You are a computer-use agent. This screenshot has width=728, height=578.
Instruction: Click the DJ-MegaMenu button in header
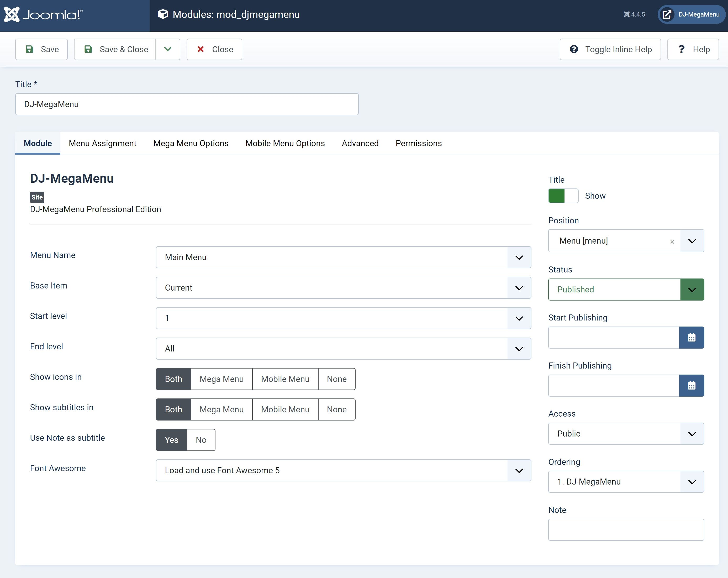pos(692,14)
